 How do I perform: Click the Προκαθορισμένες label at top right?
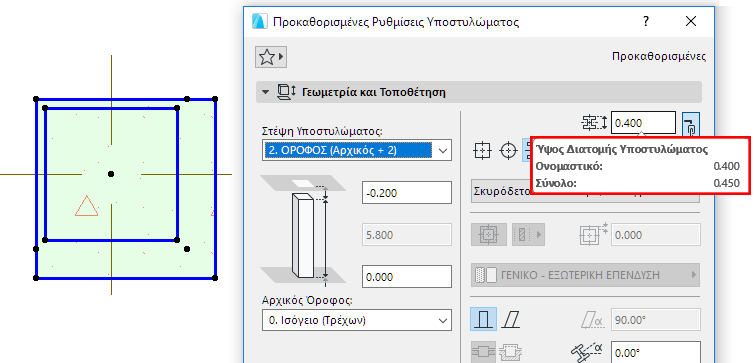tap(659, 57)
